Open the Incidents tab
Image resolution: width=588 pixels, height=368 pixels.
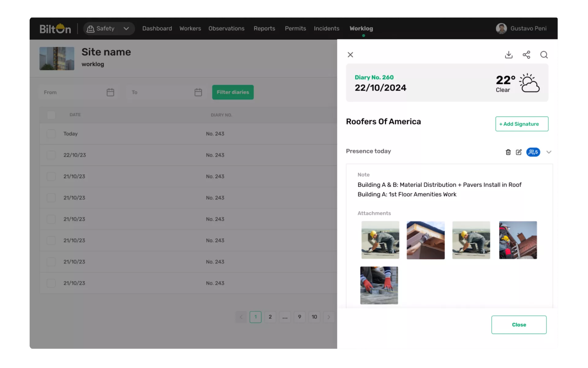coord(326,29)
